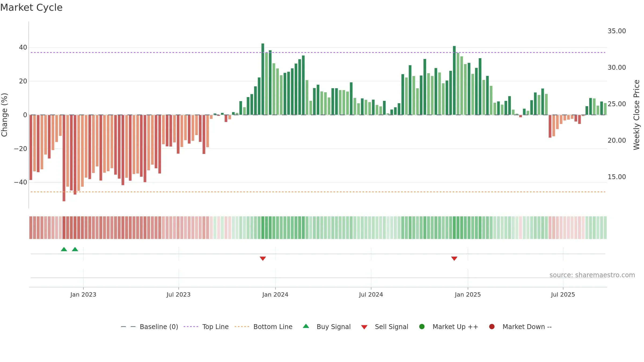Click the 30.00 price axis tick

pyautogui.click(x=617, y=68)
